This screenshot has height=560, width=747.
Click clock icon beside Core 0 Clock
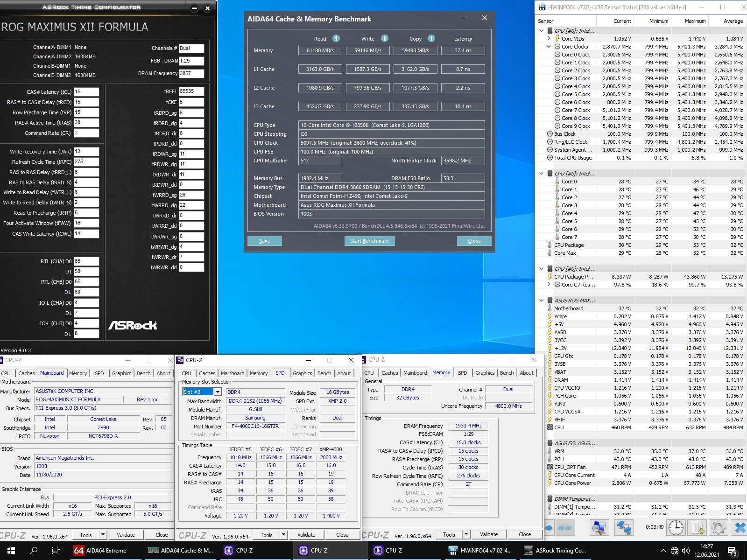tap(557, 55)
